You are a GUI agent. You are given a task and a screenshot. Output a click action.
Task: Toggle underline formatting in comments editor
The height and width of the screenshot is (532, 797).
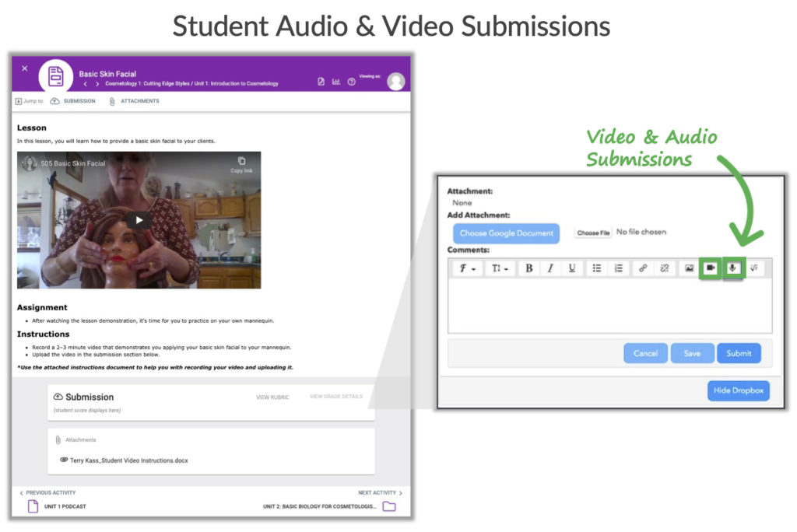pos(572,268)
